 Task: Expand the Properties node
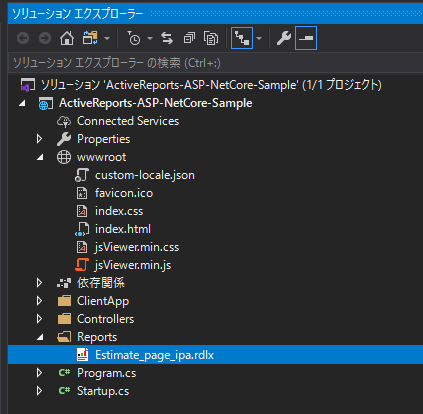tap(39, 139)
